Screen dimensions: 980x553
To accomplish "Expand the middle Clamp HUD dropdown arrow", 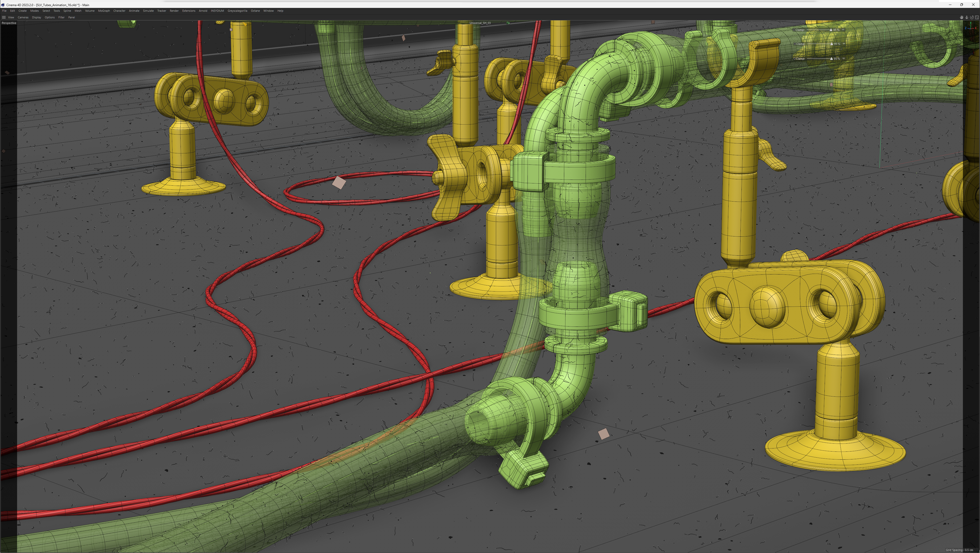I will click(844, 44).
